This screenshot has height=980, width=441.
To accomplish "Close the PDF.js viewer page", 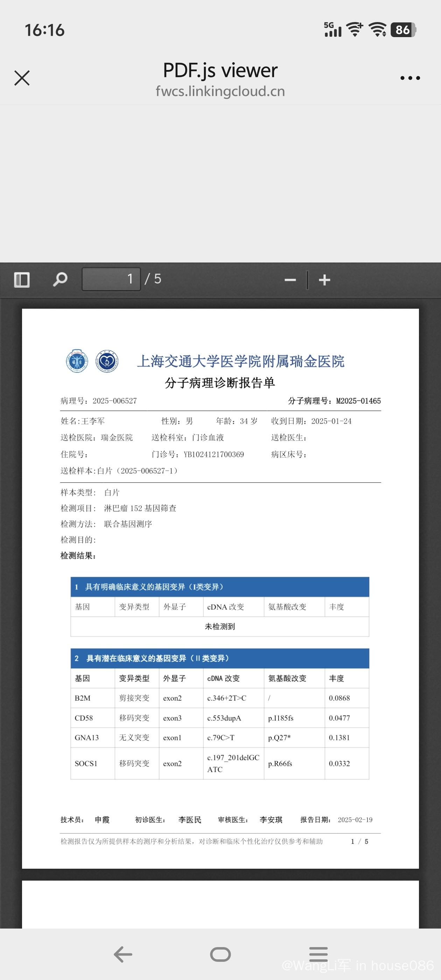I will [22, 78].
